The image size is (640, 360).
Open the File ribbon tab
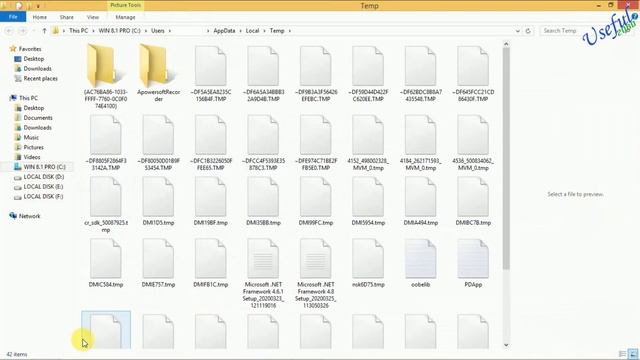[13, 17]
